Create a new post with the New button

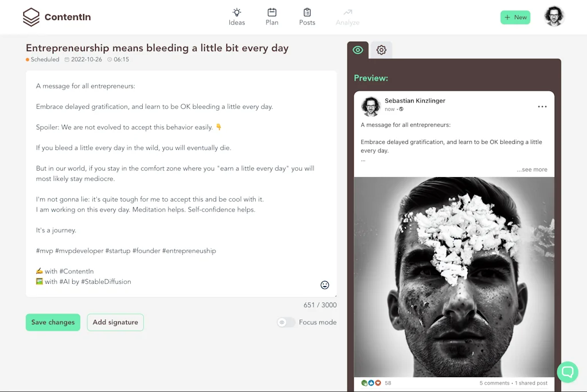coord(515,17)
